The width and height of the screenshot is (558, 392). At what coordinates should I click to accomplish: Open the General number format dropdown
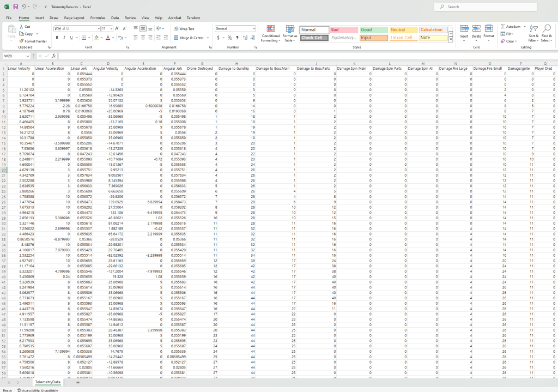coord(253,28)
